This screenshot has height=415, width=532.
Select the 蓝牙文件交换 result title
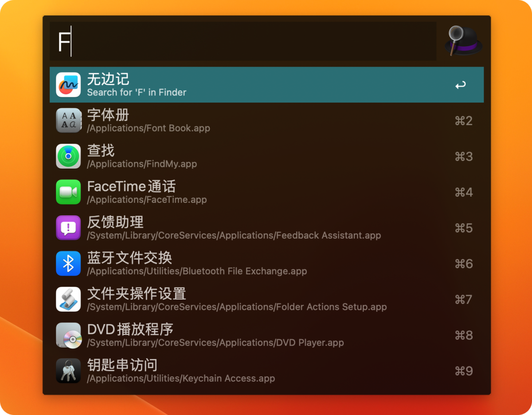129,258
